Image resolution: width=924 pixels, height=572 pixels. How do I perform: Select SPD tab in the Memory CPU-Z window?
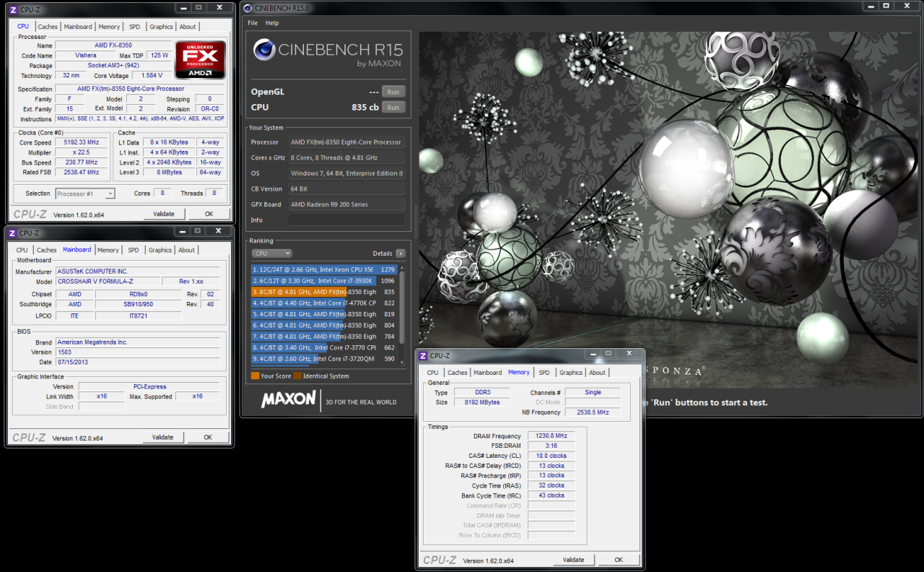point(544,373)
